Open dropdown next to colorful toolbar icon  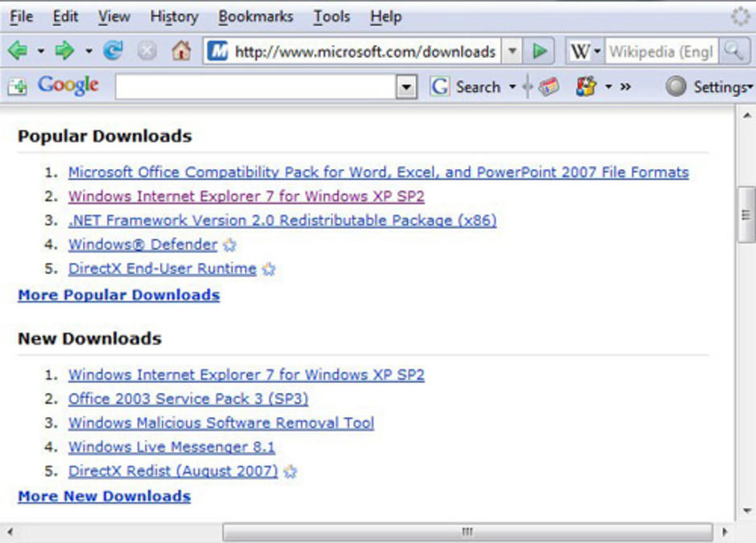coord(609,87)
